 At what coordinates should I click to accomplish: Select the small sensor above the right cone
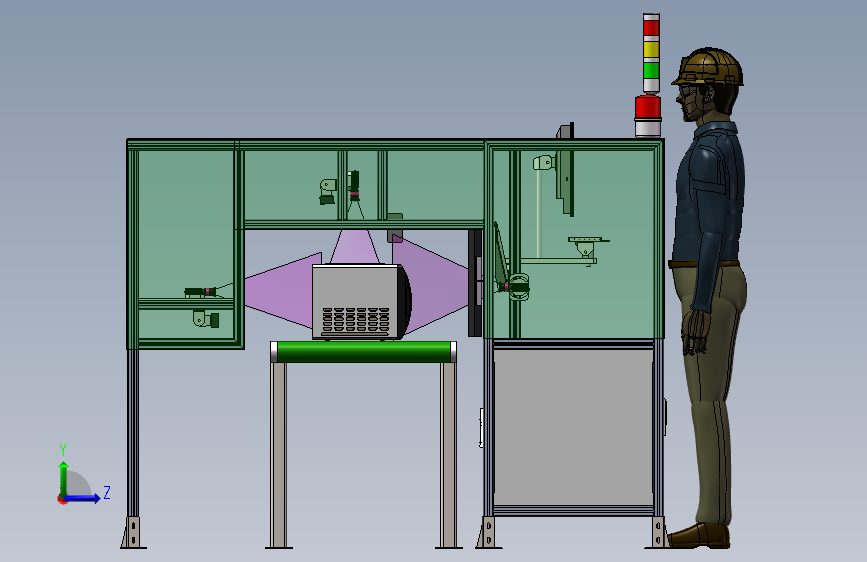395,229
